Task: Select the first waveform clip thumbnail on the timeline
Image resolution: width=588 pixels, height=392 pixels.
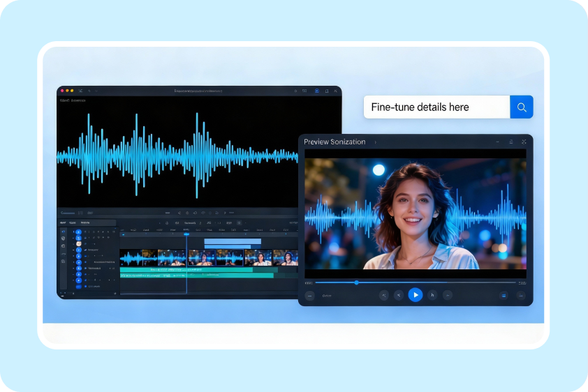Action: pos(138,258)
